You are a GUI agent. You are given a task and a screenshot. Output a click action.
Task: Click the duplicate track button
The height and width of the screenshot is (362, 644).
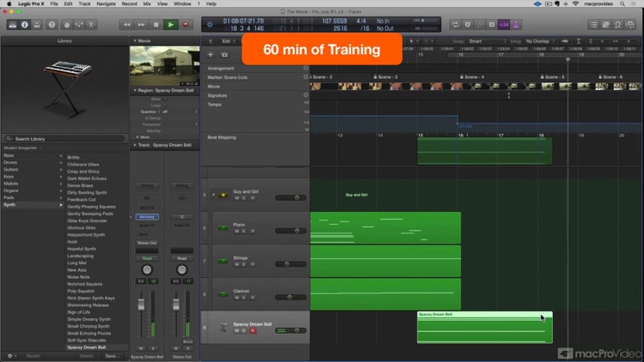[224, 55]
